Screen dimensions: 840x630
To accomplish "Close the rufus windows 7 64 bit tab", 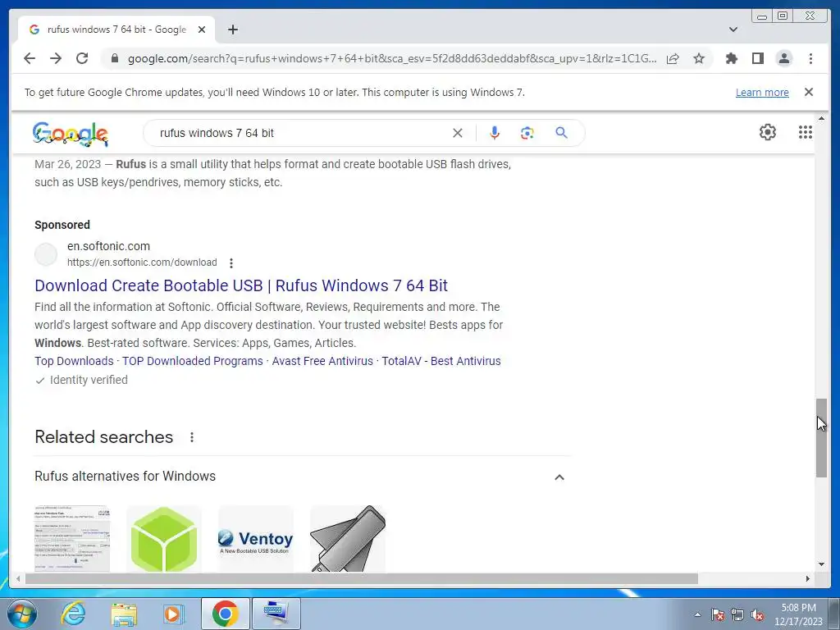I will [x=202, y=30].
